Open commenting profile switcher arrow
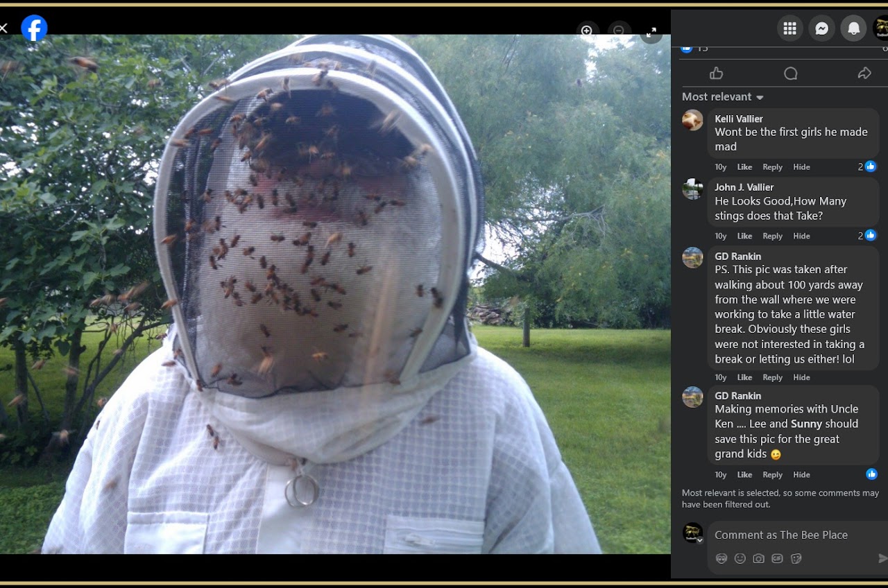The width and height of the screenshot is (888, 588). [x=700, y=540]
